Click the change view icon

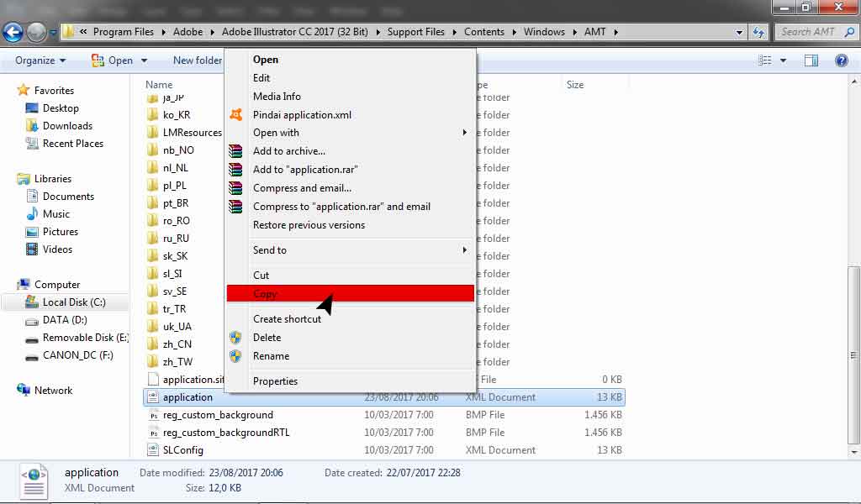765,60
